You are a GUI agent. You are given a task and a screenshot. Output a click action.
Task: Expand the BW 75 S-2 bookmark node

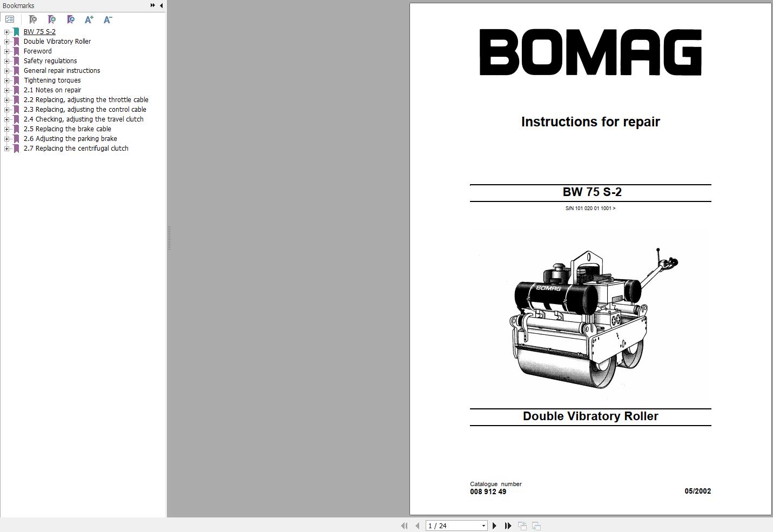[6, 32]
